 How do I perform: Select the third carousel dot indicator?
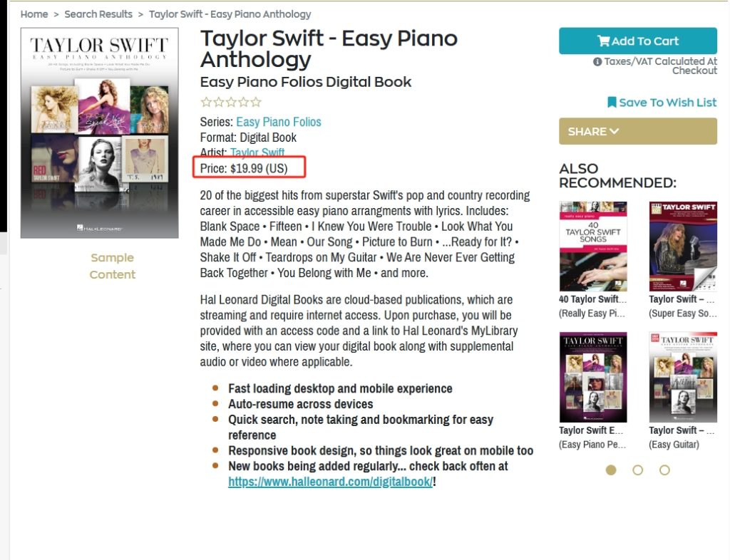pyautogui.click(x=665, y=470)
